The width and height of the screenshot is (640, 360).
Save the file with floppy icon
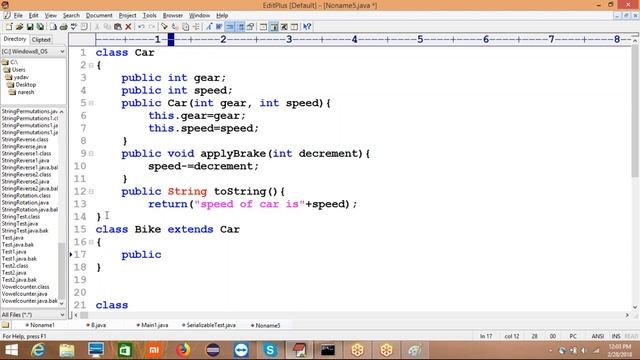pyautogui.click(x=30, y=27)
